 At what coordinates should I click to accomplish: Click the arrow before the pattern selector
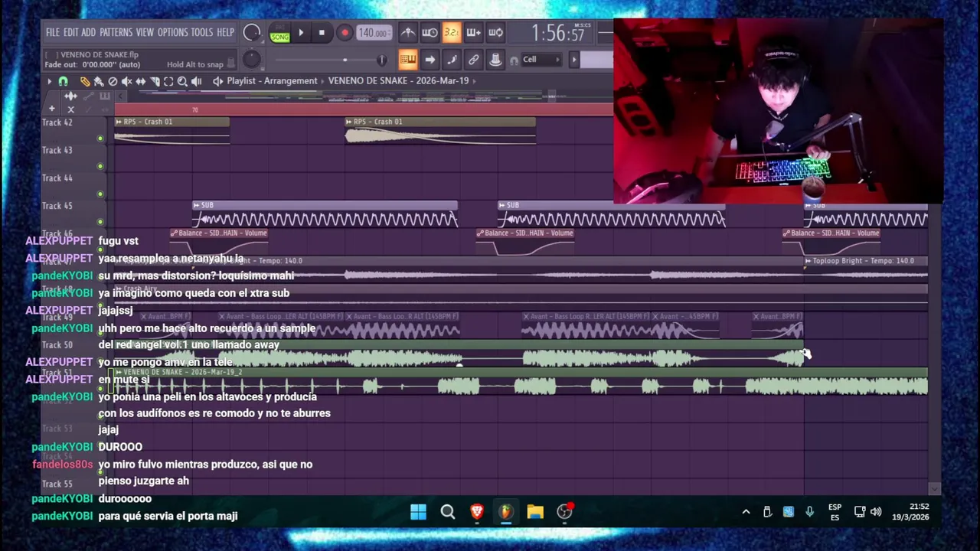tap(574, 60)
